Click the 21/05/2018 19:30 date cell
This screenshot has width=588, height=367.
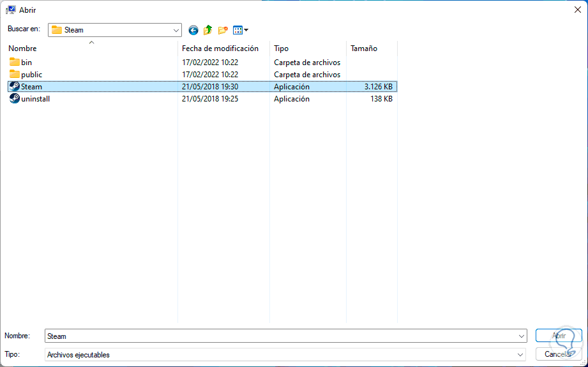(x=210, y=87)
